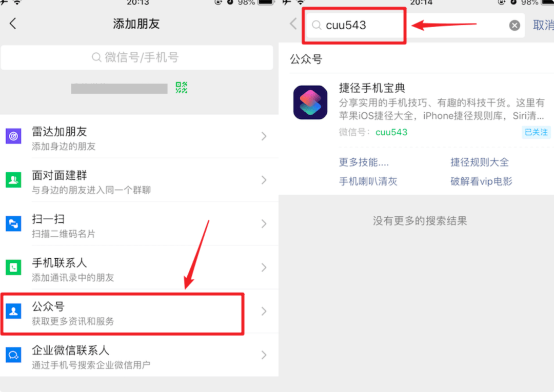Open 捷径手机宝典 account avatar
Screen dimensions: 554x392
tap(310, 102)
